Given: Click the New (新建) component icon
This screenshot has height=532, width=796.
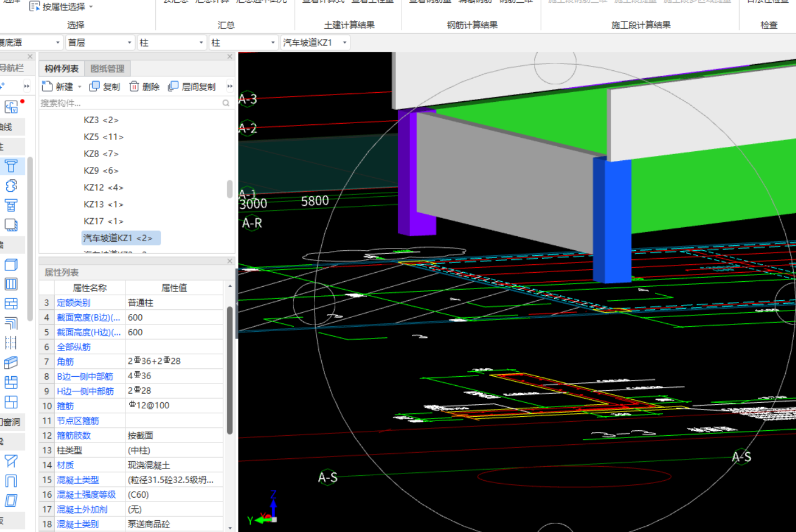Looking at the screenshot, I should pos(47,86).
